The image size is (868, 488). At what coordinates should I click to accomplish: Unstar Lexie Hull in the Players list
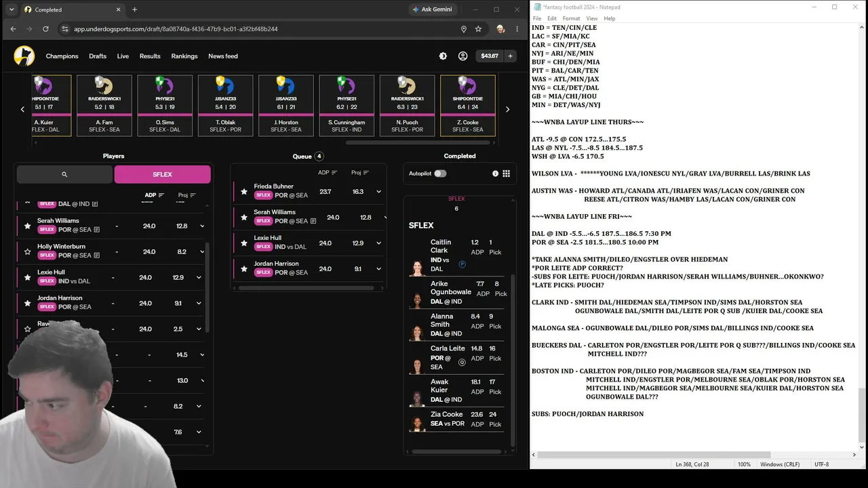point(27,277)
